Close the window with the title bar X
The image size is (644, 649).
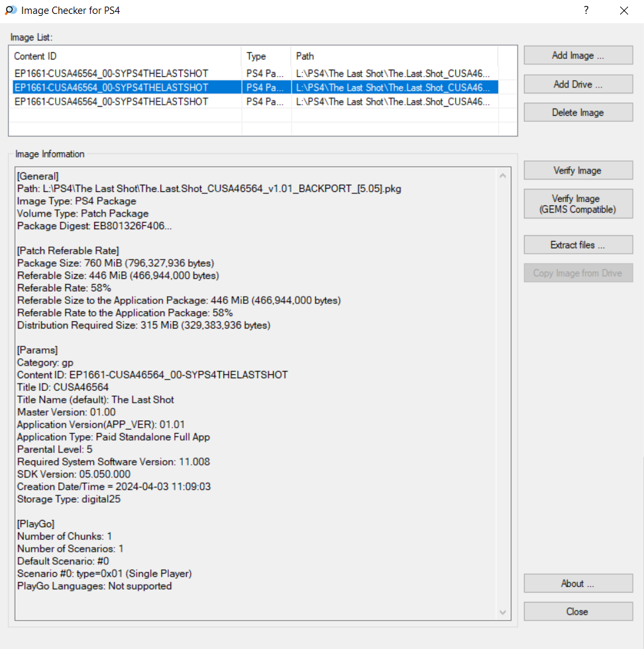623,11
